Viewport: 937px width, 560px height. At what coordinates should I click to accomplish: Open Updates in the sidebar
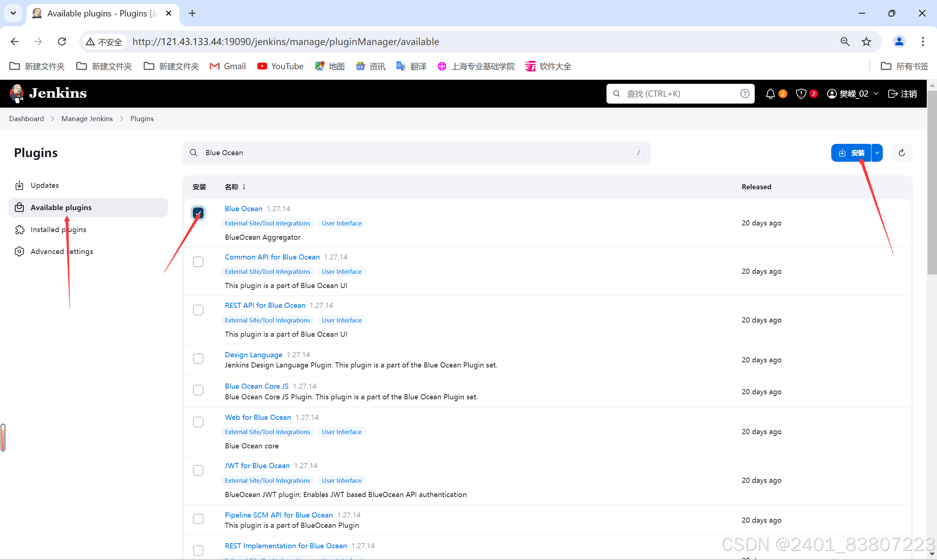[45, 185]
